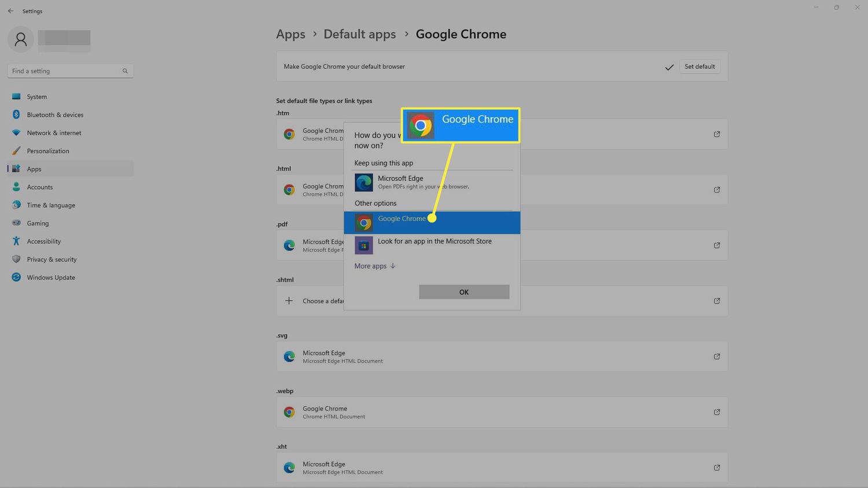Click the search magnifier icon in Find a setting

125,71
